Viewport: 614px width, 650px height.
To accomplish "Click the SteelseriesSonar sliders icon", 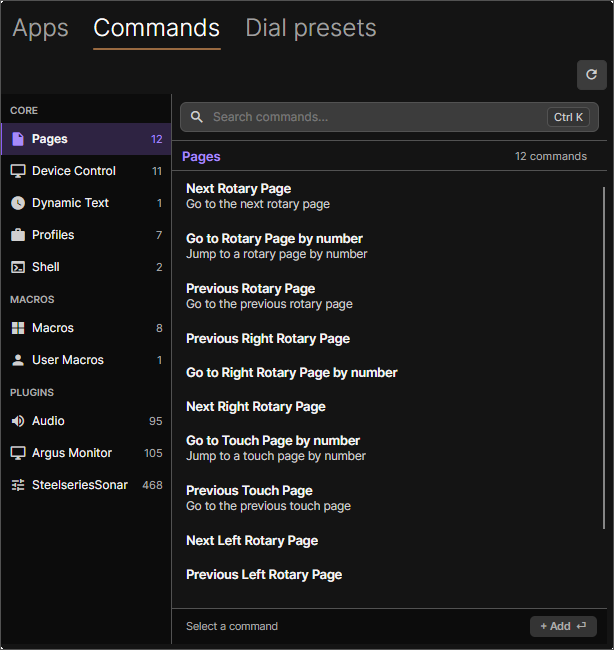I will pos(18,485).
